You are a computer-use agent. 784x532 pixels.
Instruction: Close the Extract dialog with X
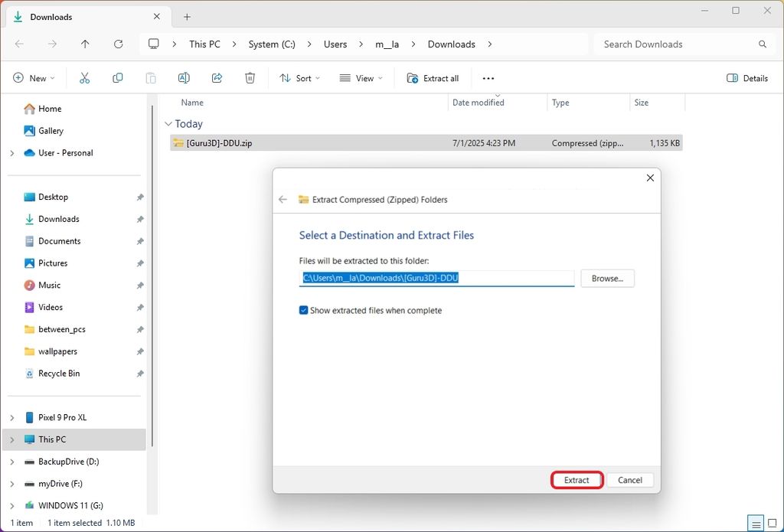tap(650, 178)
